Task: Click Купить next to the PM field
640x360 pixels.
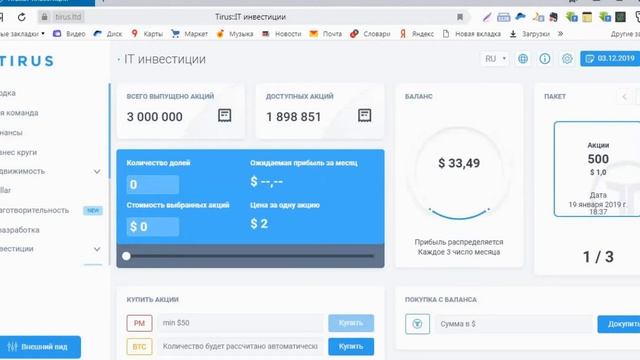Action: (x=351, y=323)
